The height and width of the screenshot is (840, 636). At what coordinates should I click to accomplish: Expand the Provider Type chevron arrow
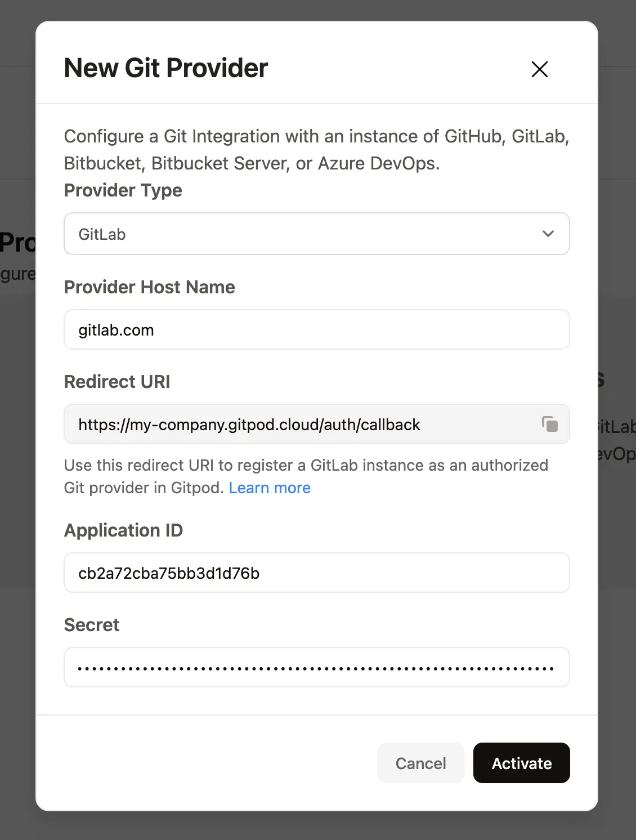tap(548, 234)
